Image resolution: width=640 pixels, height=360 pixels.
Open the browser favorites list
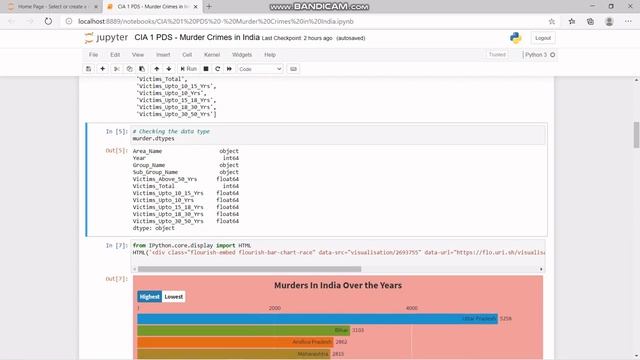(572, 22)
